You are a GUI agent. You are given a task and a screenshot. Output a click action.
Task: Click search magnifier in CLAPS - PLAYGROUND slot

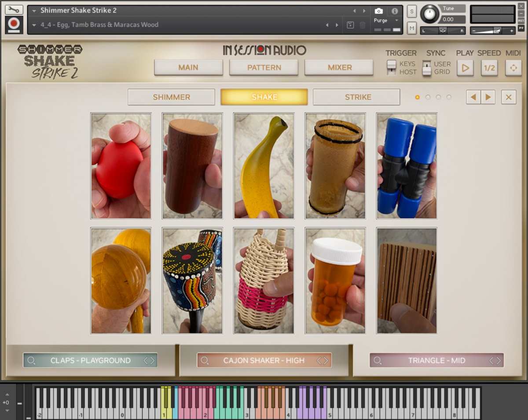coord(31,361)
